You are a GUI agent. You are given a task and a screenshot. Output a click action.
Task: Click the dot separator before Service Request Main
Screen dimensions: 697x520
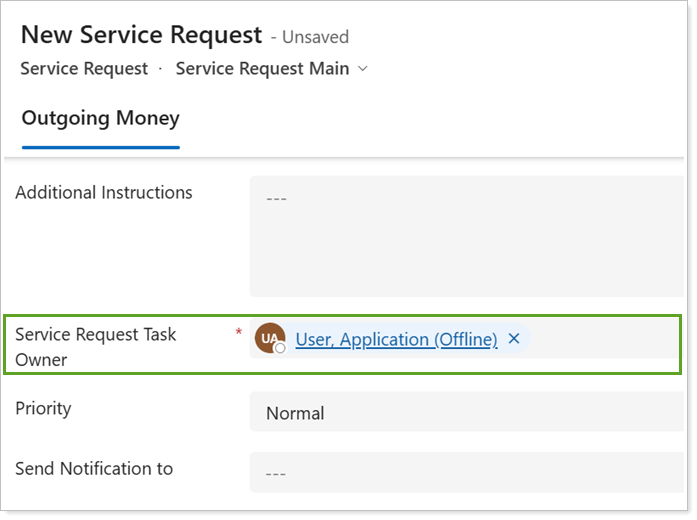click(x=161, y=69)
